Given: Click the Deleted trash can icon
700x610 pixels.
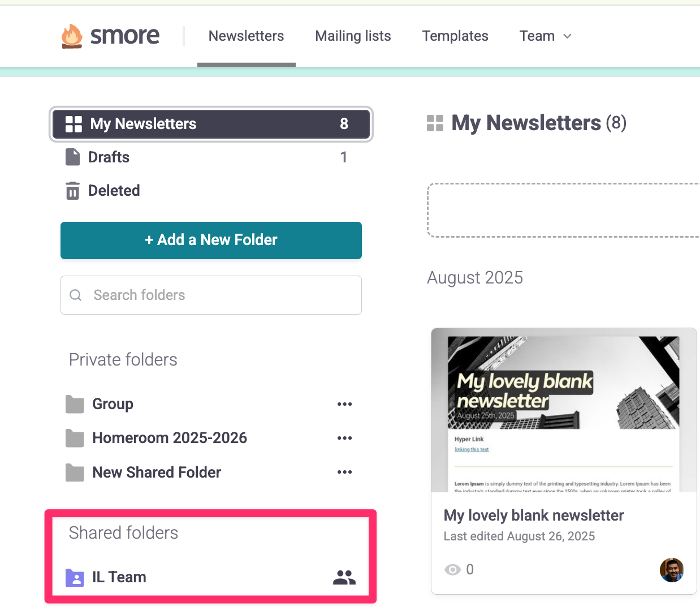Looking at the screenshot, I should tap(73, 191).
